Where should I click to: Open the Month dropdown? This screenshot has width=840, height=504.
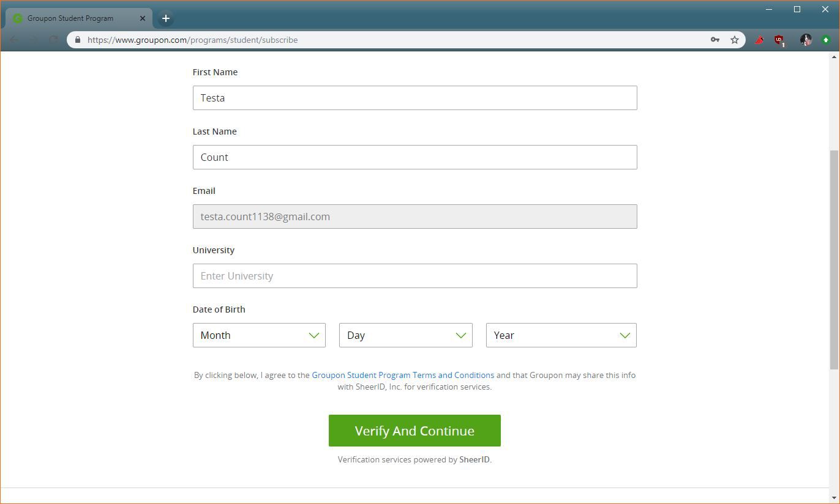point(259,335)
